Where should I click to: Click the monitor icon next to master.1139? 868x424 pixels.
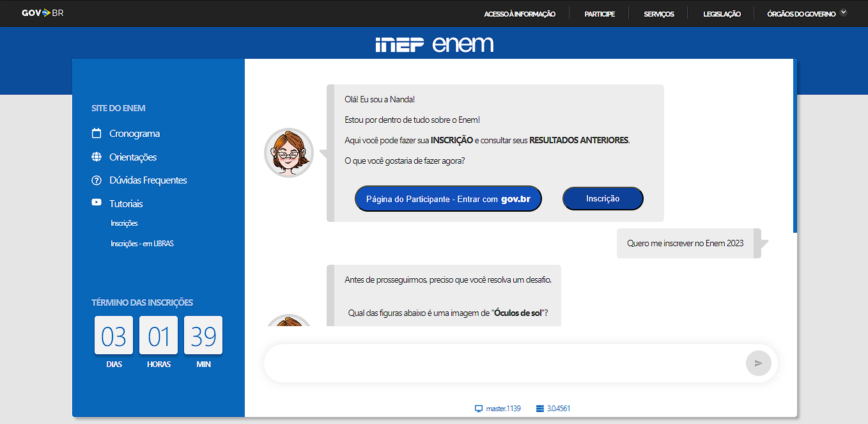click(478, 409)
